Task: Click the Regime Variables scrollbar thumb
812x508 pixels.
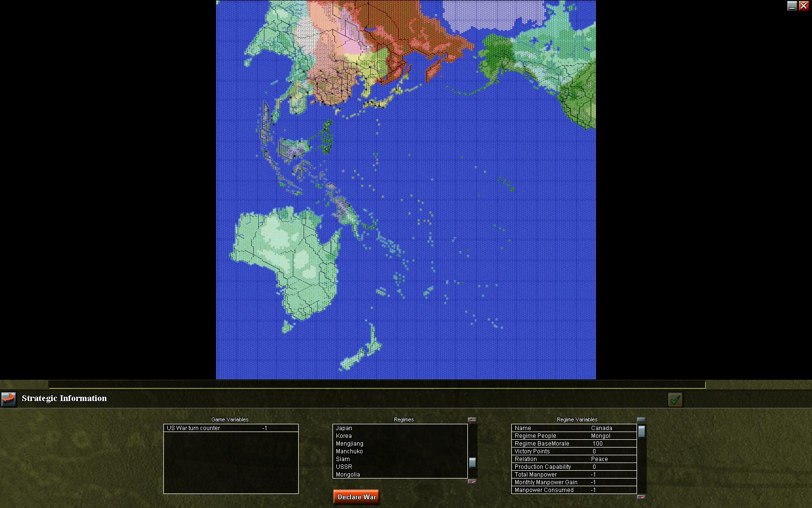Action: point(641,432)
